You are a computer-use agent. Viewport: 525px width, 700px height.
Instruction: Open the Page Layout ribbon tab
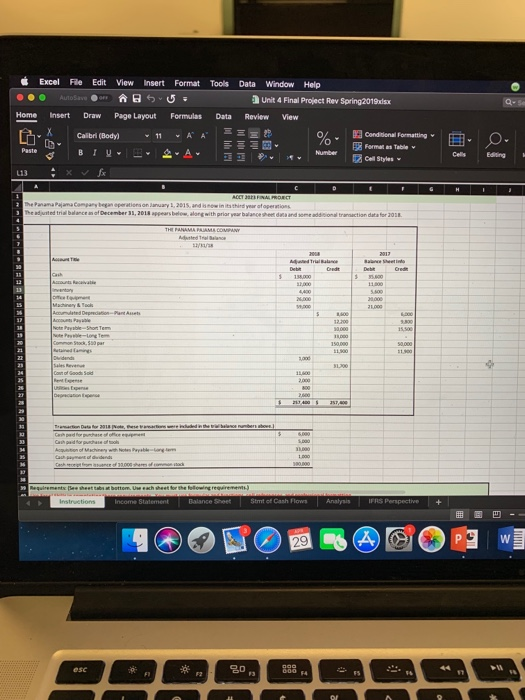pos(135,116)
